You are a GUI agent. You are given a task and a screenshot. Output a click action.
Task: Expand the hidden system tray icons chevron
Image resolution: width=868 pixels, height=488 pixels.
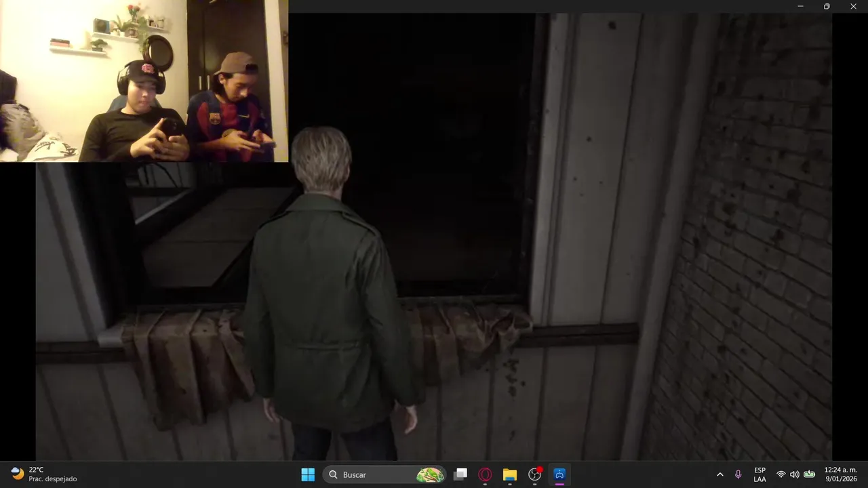719,474
